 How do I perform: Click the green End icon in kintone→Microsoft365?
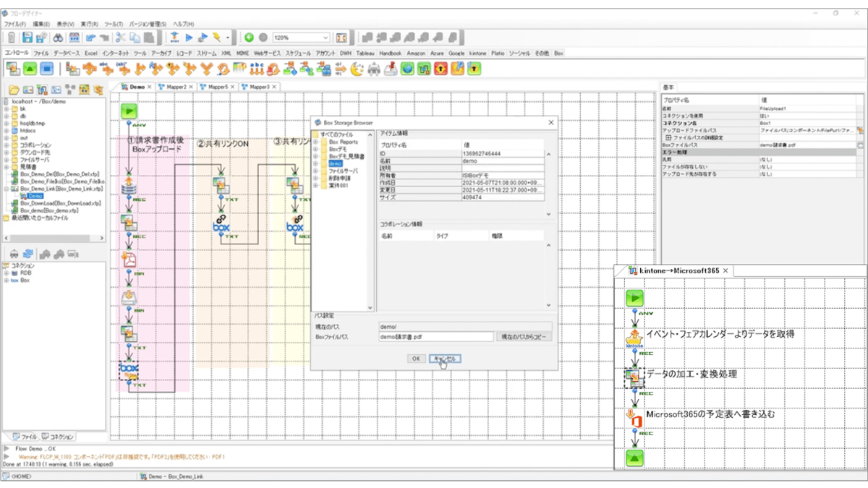[634, 458]
